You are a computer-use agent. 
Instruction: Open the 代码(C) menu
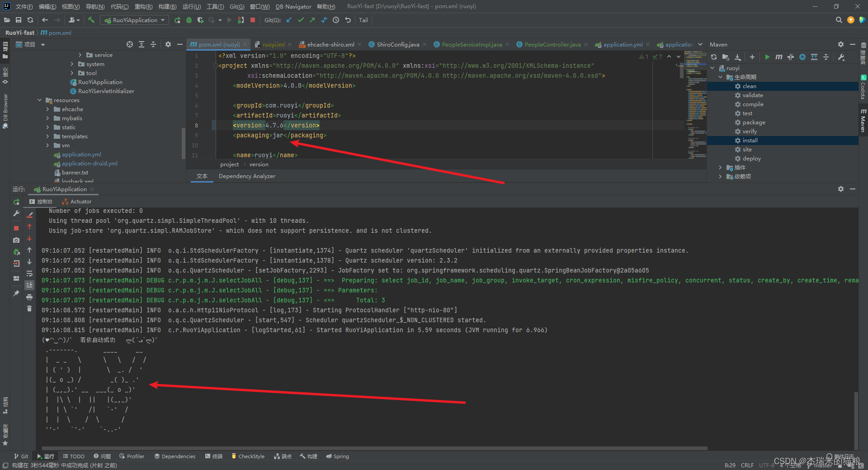(x=119, y=6)
